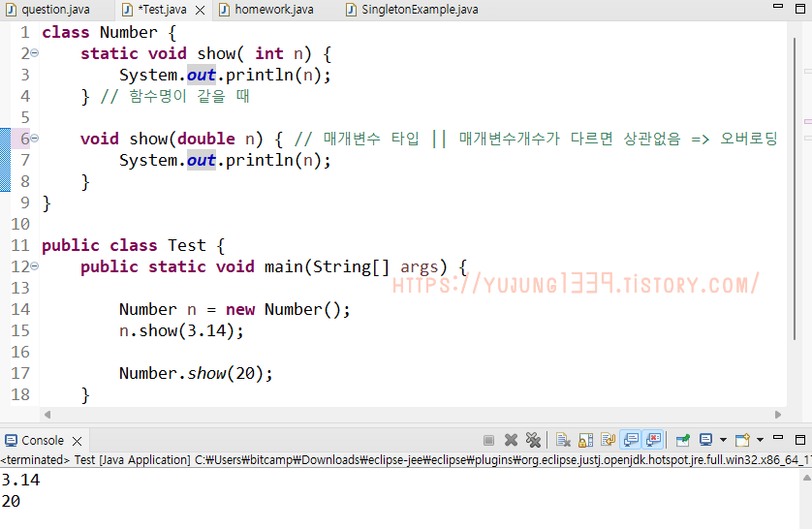Collapse the show(double n) method on line 6
This screenshot has width=812, height=529.
(x=34, y=139)
